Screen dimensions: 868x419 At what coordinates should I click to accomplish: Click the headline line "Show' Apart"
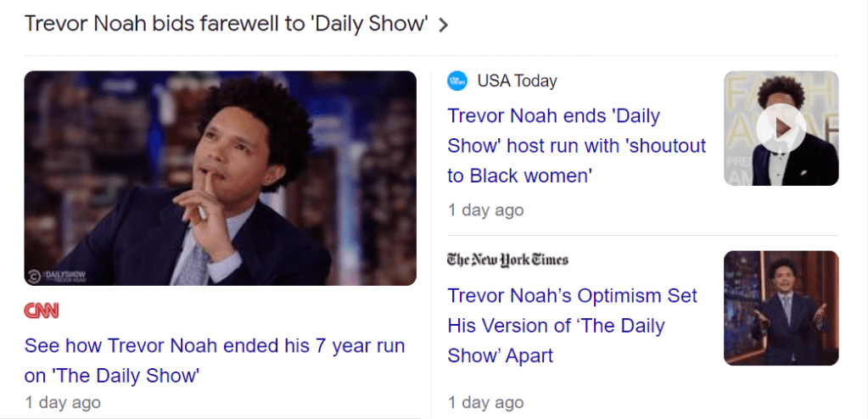(501, 355)
